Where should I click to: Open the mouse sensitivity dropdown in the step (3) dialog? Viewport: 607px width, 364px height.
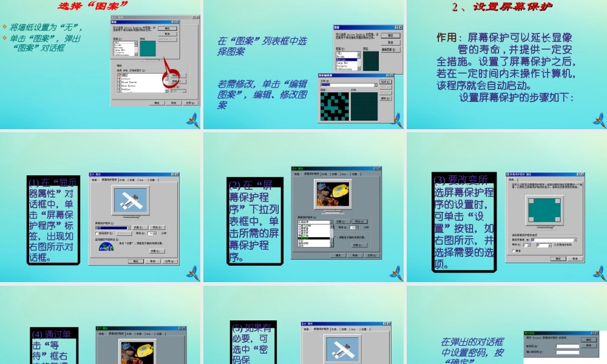tap(575, 240)
